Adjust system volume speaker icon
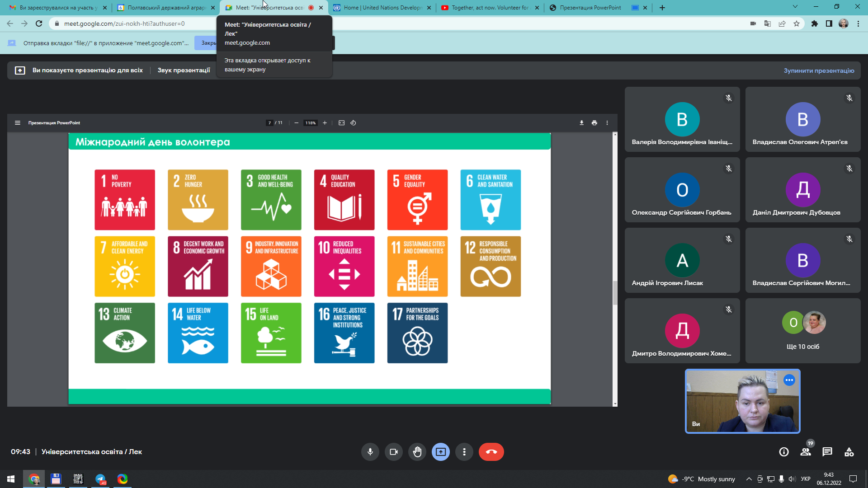868x488 pixels. pos(792,479)
